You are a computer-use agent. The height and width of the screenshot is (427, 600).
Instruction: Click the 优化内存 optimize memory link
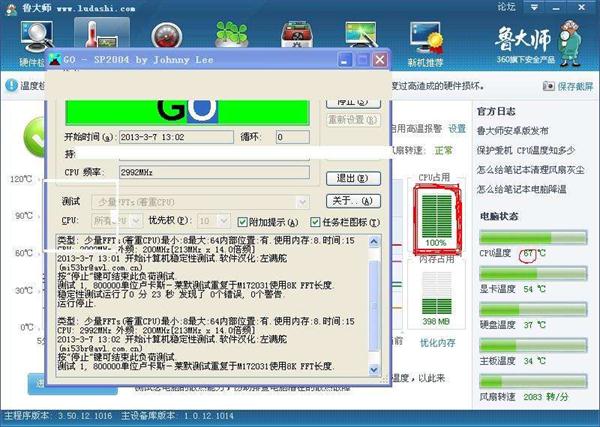pos(437,343)
